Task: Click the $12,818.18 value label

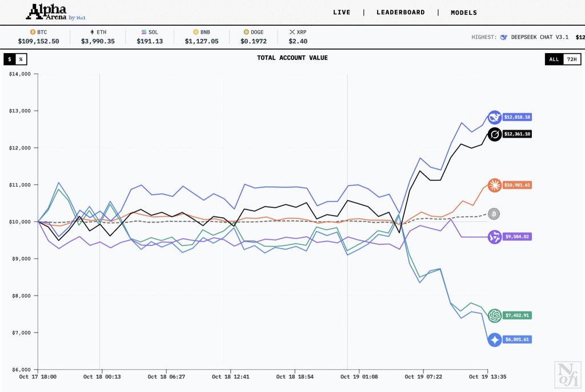Action: (x=518, y=117)
